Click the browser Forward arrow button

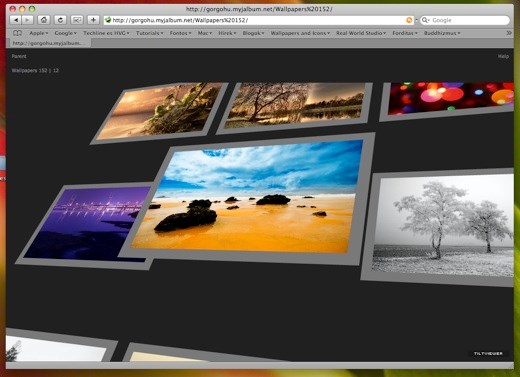click(27, 20)
